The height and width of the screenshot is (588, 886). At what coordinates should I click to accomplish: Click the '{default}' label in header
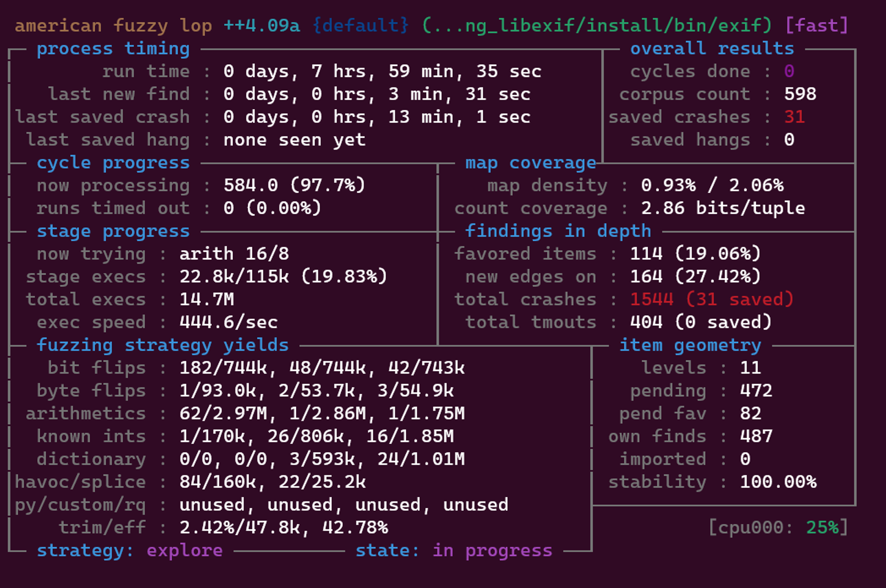click(x=361, y=26)
